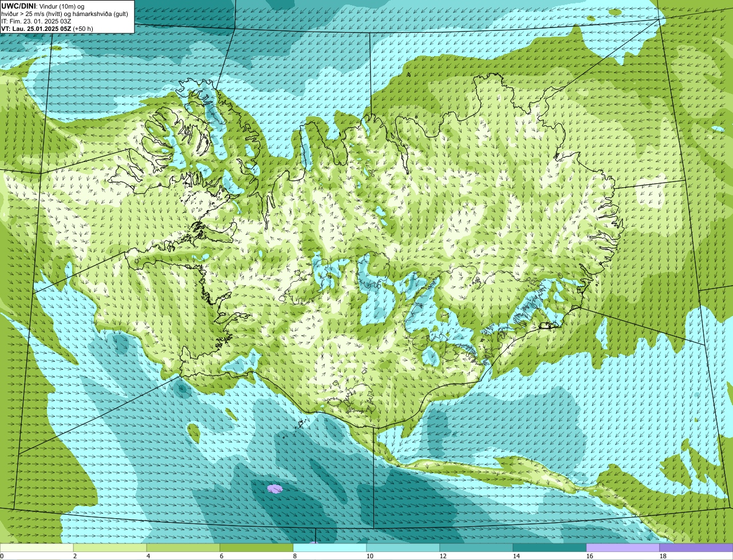Image resolution: width=733 pixels, height=560 pixels.
Task: Click the legend scale label '2'
Action: pyautogui.click(x=75, y=556)
